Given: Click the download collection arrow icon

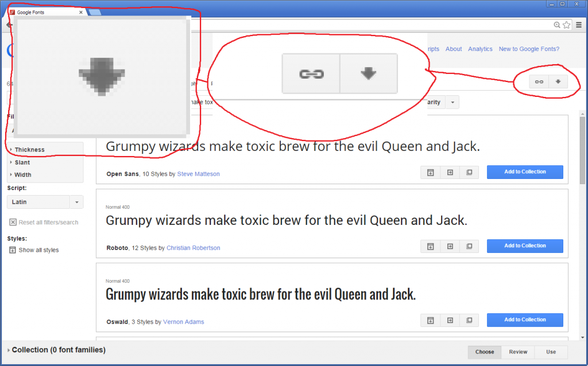Looking at the screenshot, I should [558, 81].
